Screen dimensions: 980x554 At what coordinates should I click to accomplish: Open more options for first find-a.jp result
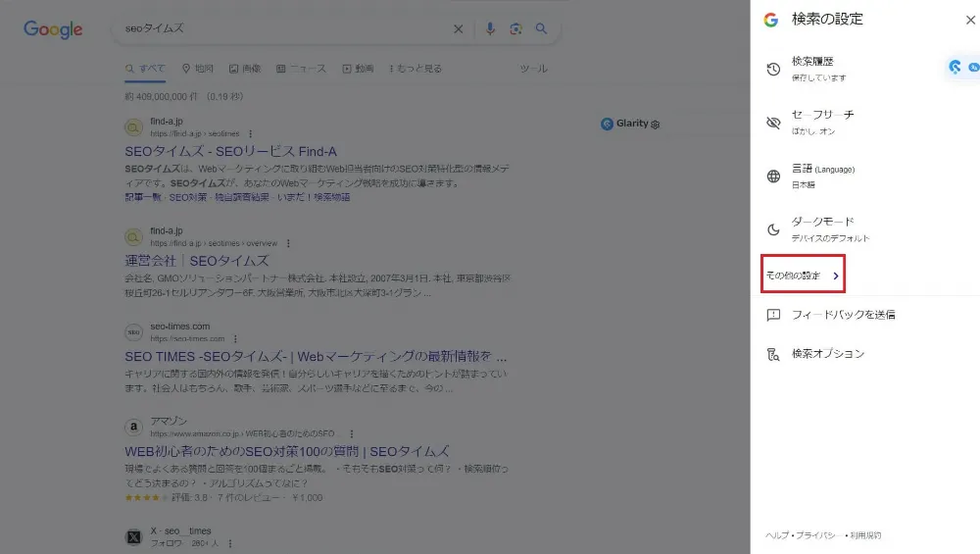pyautogui.click(x=251, y=133)
